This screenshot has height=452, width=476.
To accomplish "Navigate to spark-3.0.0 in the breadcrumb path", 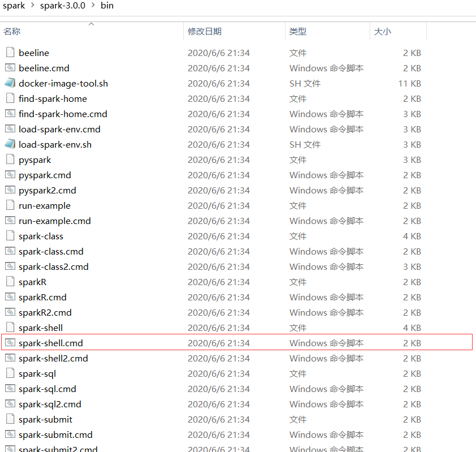I will click(x=63, y=6).
